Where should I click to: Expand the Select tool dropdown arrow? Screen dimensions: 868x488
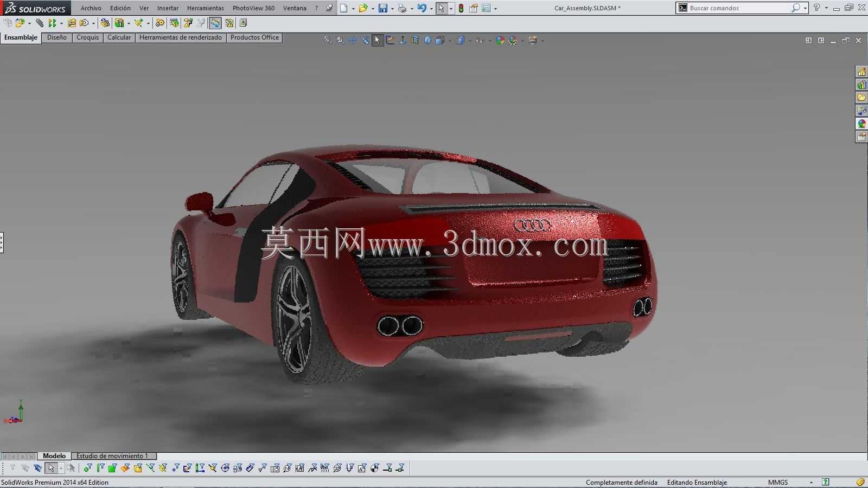(x=451, y=9)
